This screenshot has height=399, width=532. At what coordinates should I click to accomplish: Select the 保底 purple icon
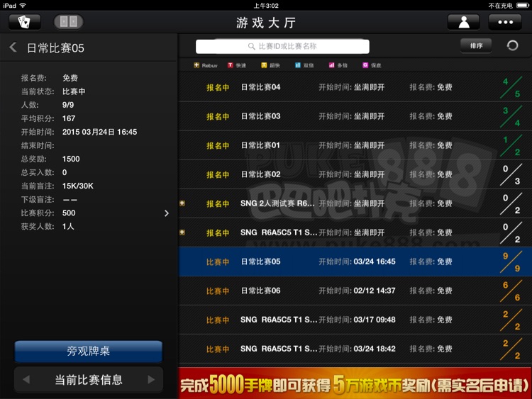[365, 65]
